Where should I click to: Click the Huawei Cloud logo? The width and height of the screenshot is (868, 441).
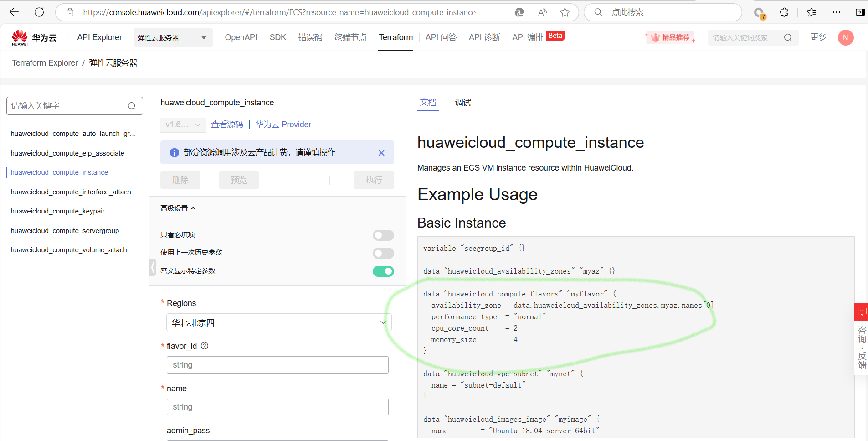[x=34, y=37]
